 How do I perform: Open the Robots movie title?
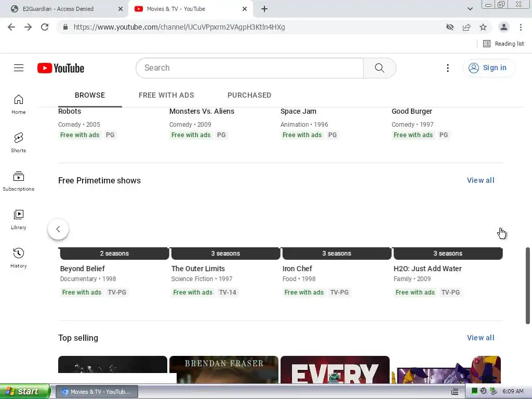pyautogui.click(x=70, y=111)
